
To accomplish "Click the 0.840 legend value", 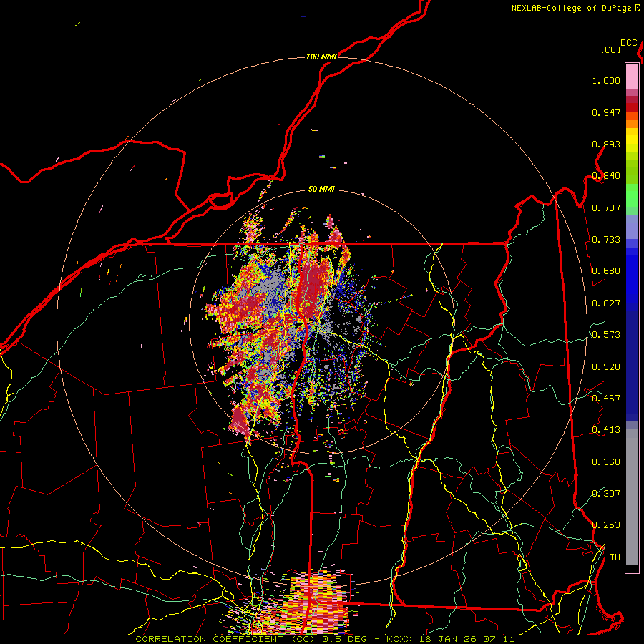I will pos(606,176).
